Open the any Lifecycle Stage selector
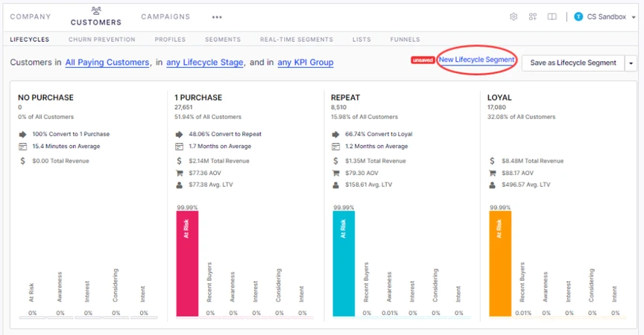Image resolution: width=644 pixels, height=335 pixels. coord(206,63)
